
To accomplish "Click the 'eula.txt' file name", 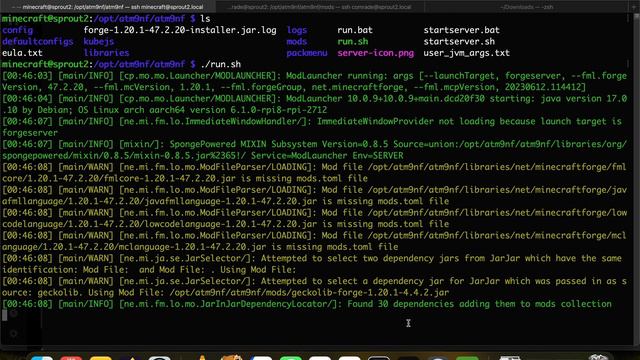I will [22, 53].
